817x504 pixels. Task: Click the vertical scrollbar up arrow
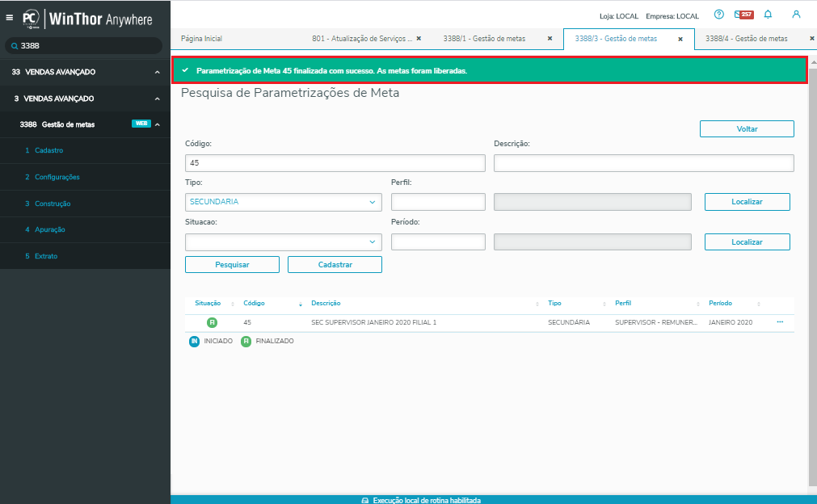[x=813, y=62]
